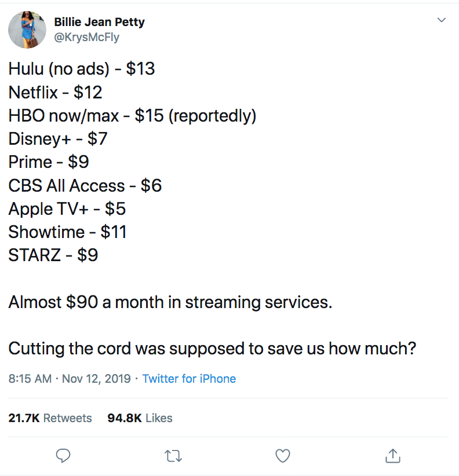The height and width of the screenshot is (476, 459).
Task: Expand the tweet options chevron menu
Action: [442, 20]
